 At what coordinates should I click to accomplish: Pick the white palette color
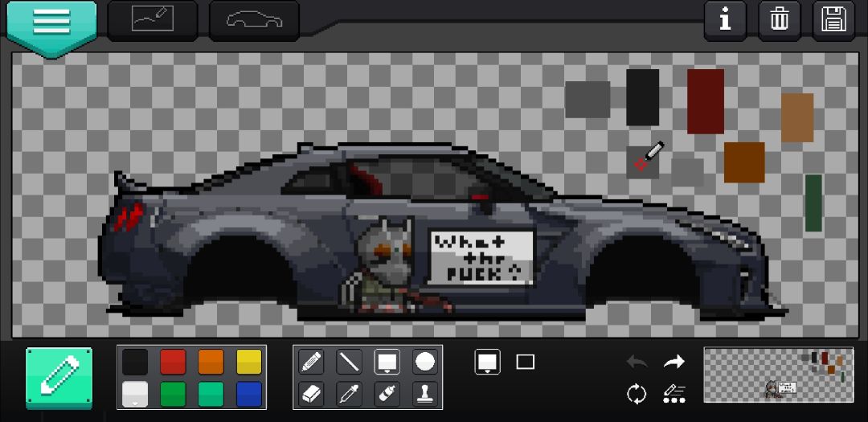tap(134, 395)
